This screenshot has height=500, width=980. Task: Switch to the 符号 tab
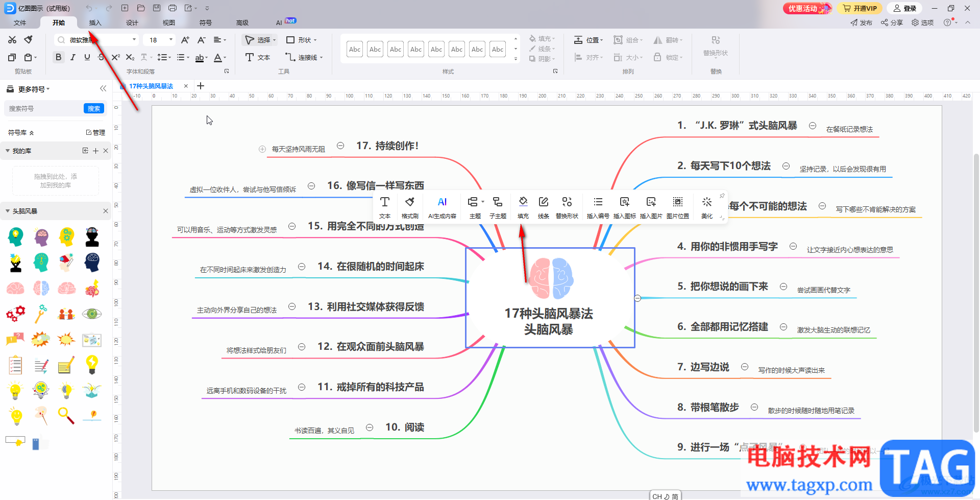pyautogui.click(x=206, y=22)
